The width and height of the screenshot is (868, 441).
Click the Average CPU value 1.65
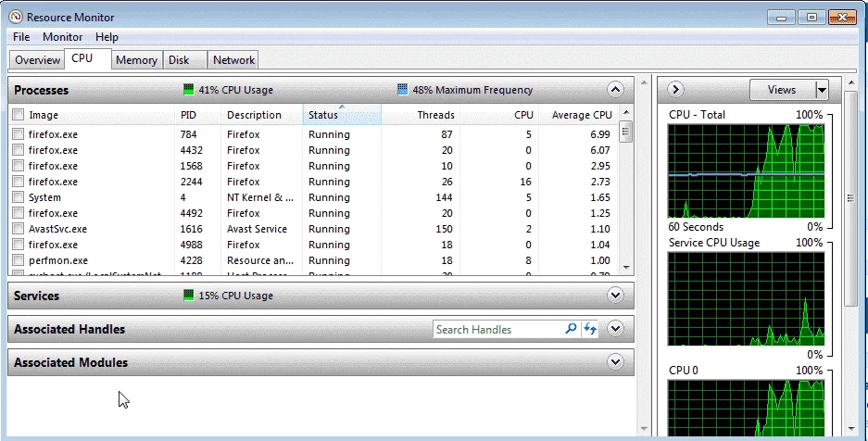click(x=600, y=197)
